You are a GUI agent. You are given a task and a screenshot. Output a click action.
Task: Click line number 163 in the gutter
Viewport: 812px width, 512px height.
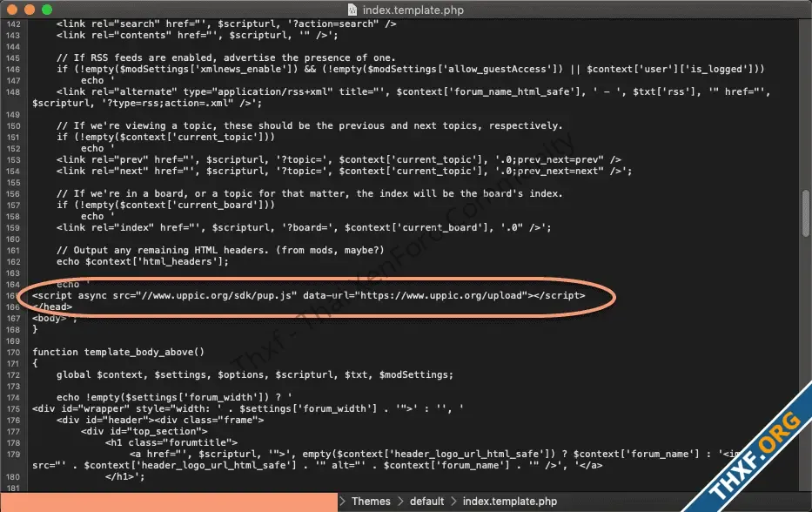[13, 273]
